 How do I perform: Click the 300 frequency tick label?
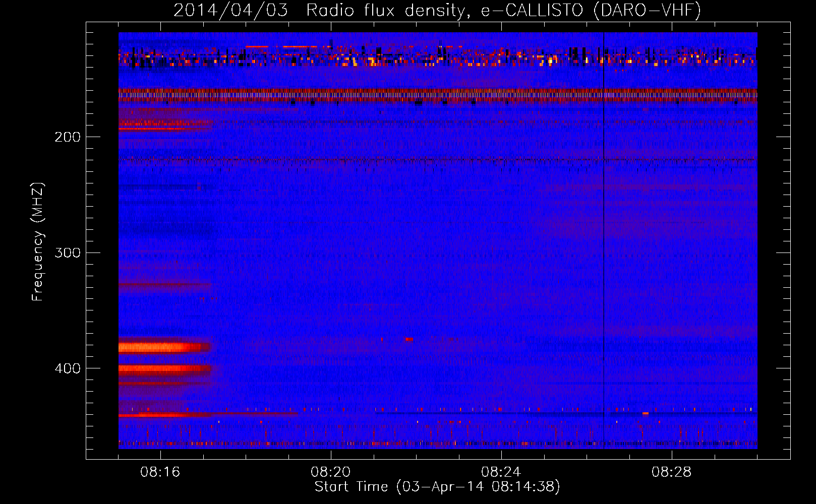point(68,253)
